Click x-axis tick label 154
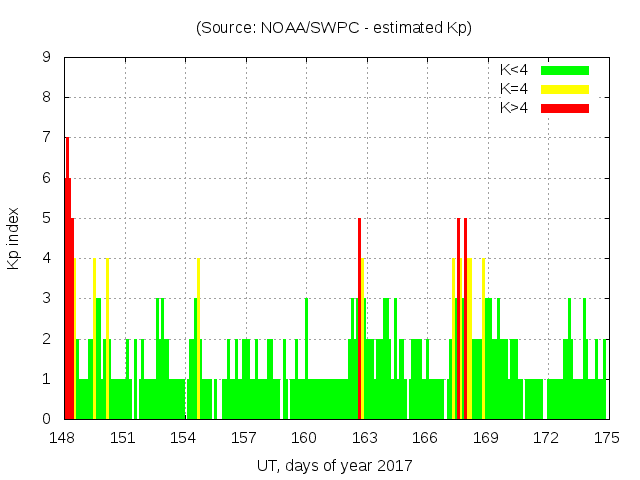 coord(183,438)
